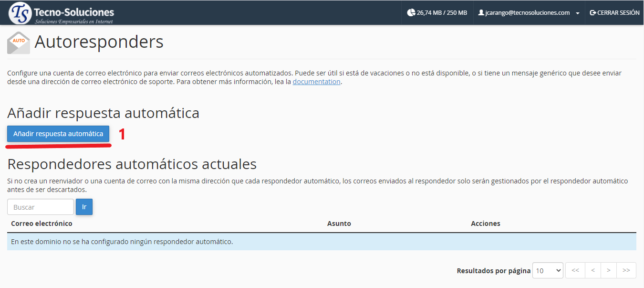Log out using CERRAR SESIÓN
The image size is (644, 288).
click(x=614, y=13)
